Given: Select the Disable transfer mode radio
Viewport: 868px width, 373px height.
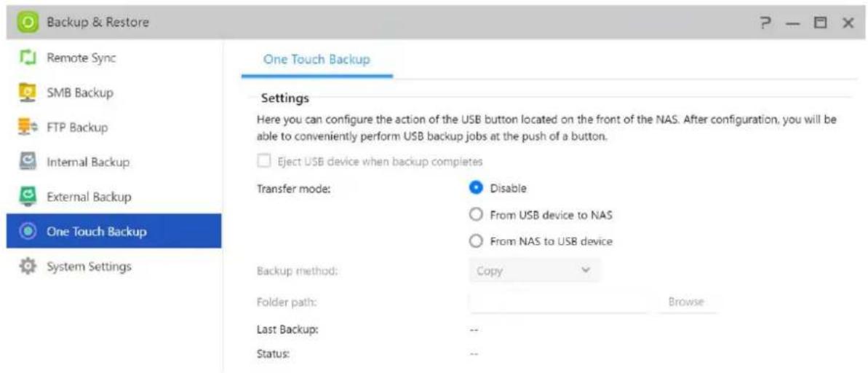Looking at the screenshot, I should pyautogui.click(x=476, y=188).
